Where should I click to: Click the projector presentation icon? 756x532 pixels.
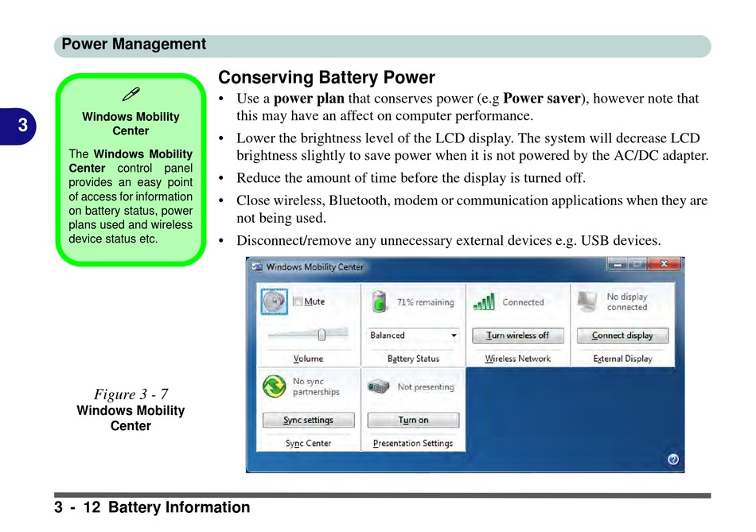pyautogui.click(x=379, y=386)
